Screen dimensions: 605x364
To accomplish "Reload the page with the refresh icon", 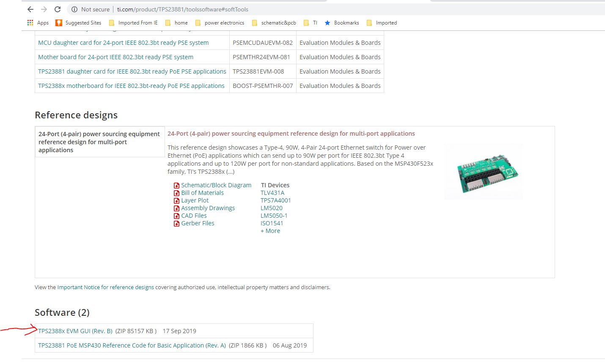I will (x=58, y=9).
